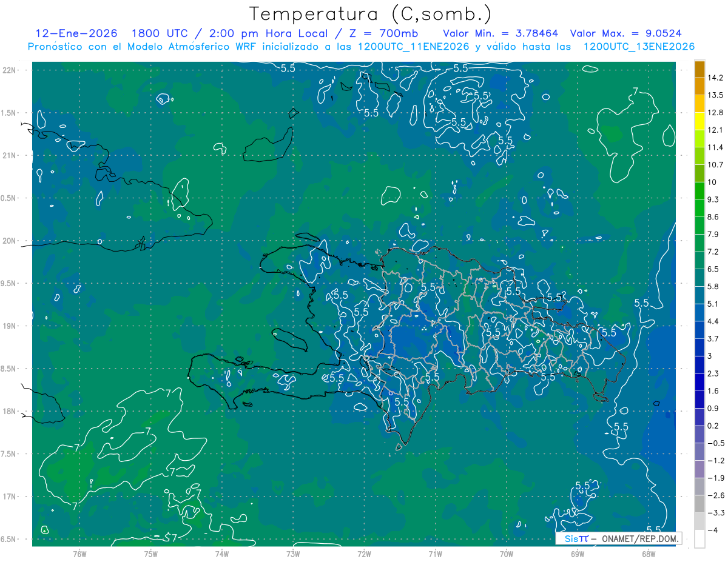The height and width of the screenshot is (562, 728).
Task: Click the colorbar value "5.1"
Action: pos(713,304)
